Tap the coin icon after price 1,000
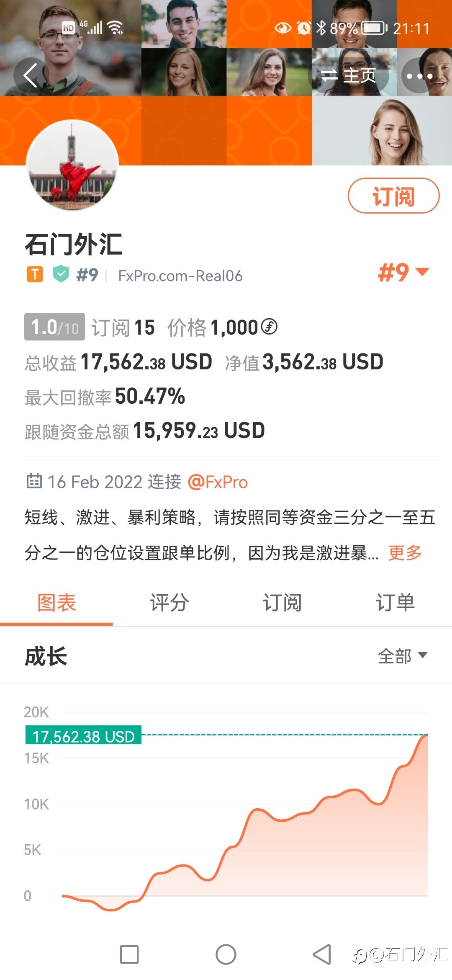Viewport: 452px width, 980px height. (269, 327)
